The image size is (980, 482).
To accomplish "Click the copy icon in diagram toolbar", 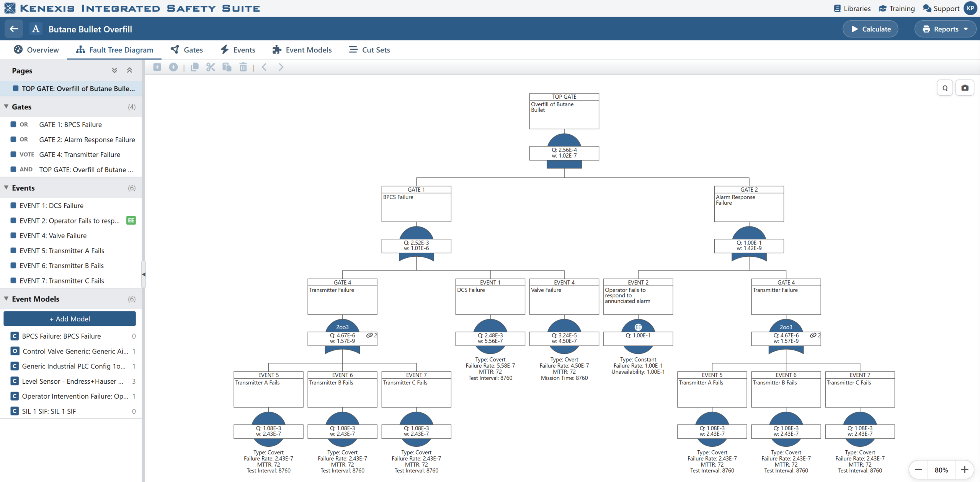I will [194, 67].
